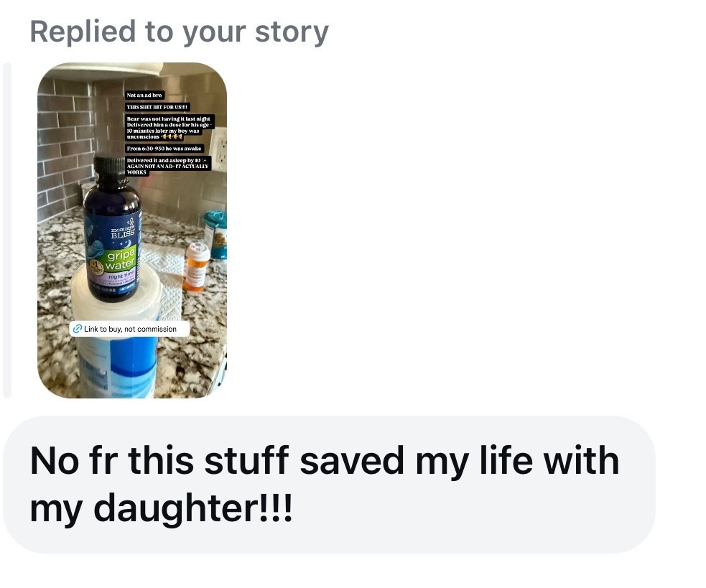
Task: Open the "Link to buy, not commission" link
Action: [130, 329]
